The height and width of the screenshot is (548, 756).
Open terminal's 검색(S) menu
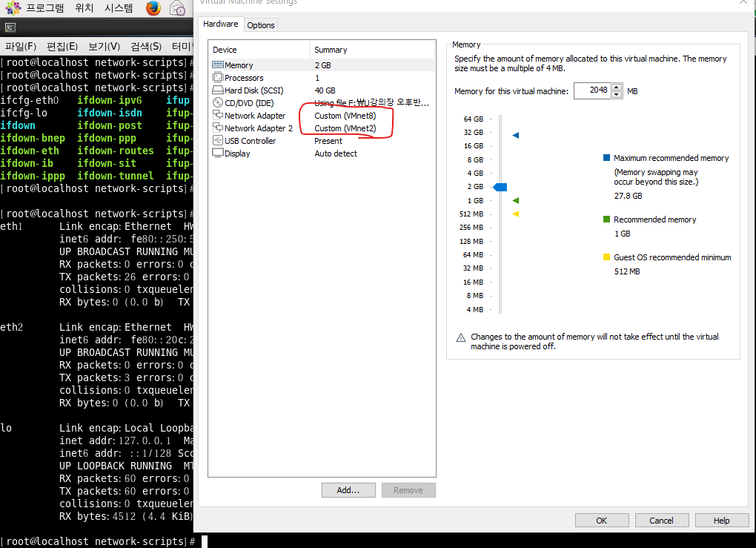(x=145, y=46)
